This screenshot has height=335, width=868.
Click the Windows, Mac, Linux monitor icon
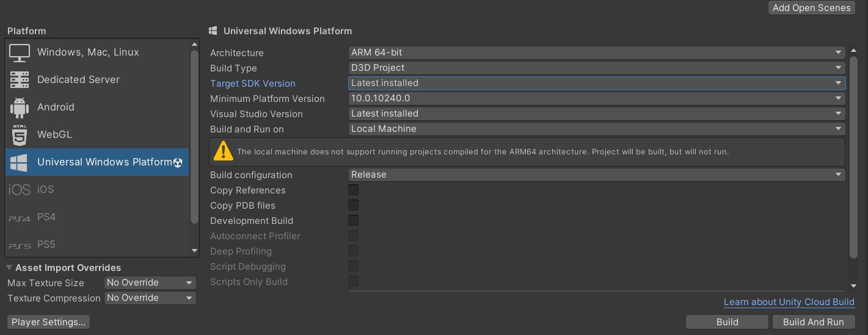tap(20, 52)
